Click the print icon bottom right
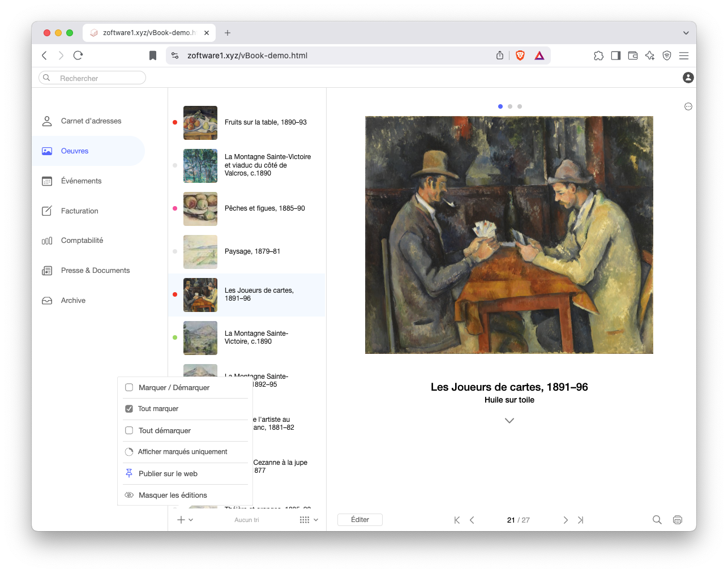The image size is (728, 573). 678,519
